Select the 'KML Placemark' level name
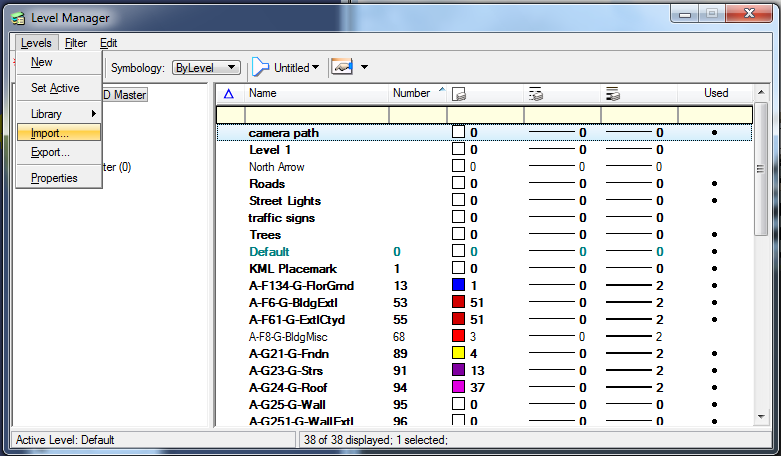This screenshot has height=456, width=781. click(293, 269)
